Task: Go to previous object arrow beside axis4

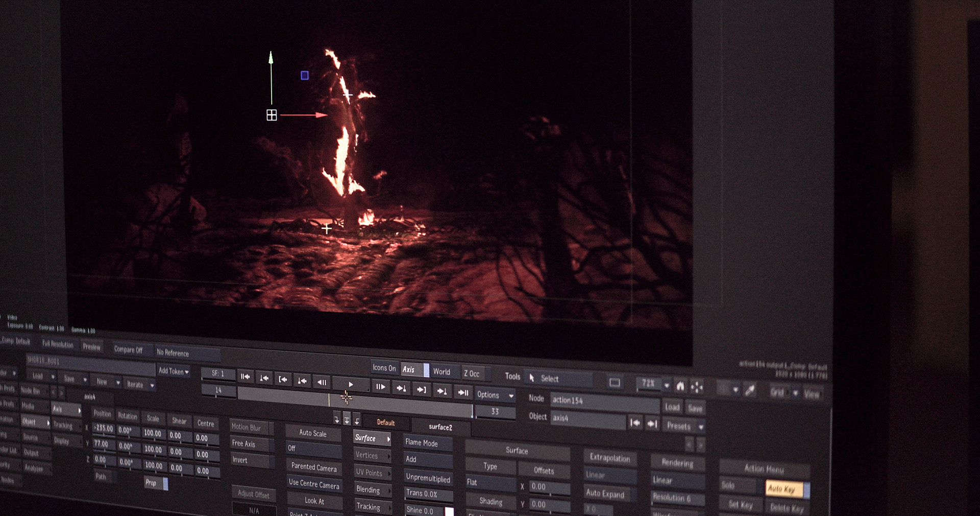Action: click(635, 423)
